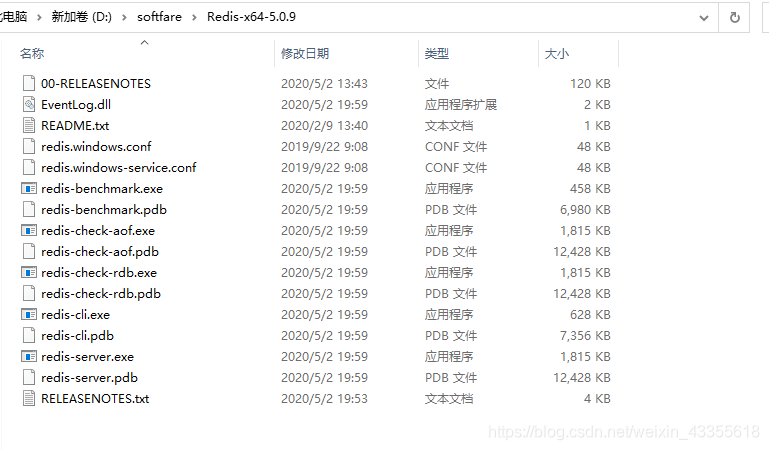Viewport: 769px width, 450px height.
Task: Expand the chevron before 新加卷 (D:)
Action: (x=39, y=18)
